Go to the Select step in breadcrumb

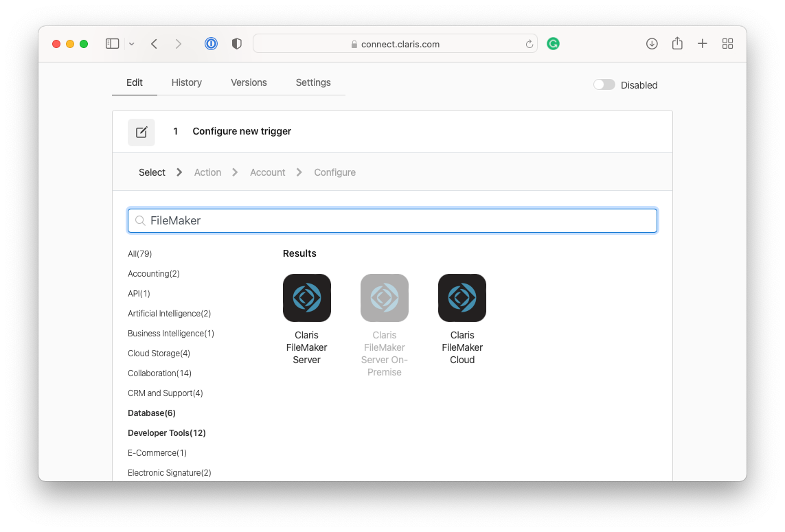[152, 172]
